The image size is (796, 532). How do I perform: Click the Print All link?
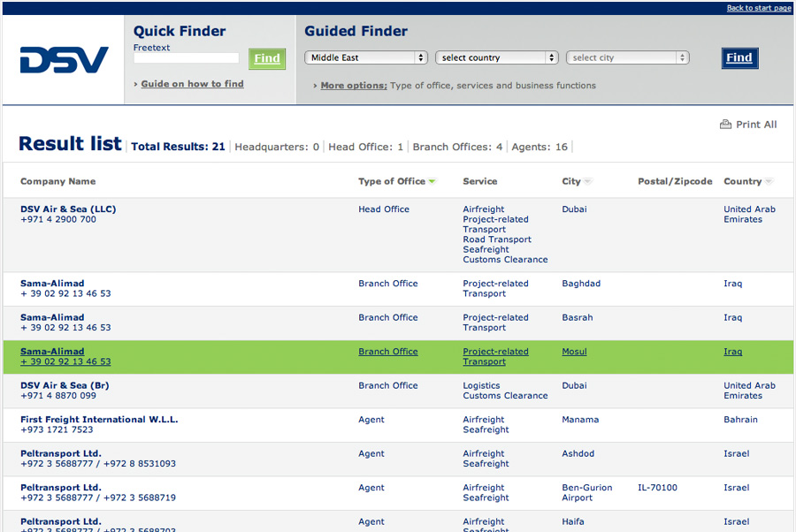[x=756, y=125]
